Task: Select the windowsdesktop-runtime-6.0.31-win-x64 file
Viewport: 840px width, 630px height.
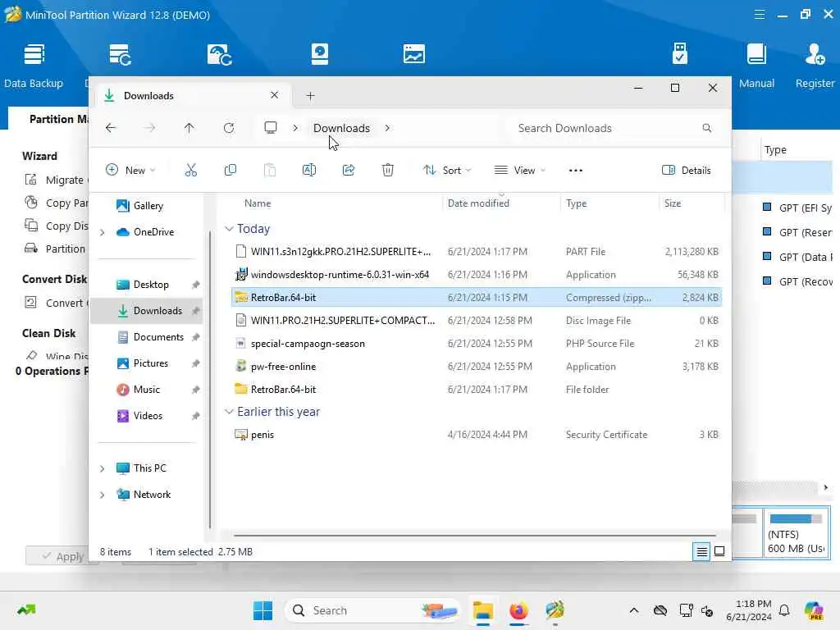Action: [477, 274]
